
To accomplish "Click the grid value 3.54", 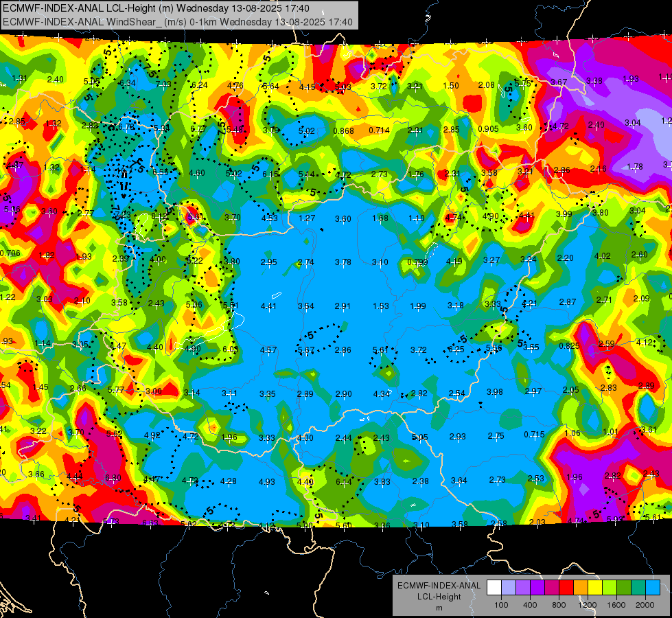I will [306, 306].
